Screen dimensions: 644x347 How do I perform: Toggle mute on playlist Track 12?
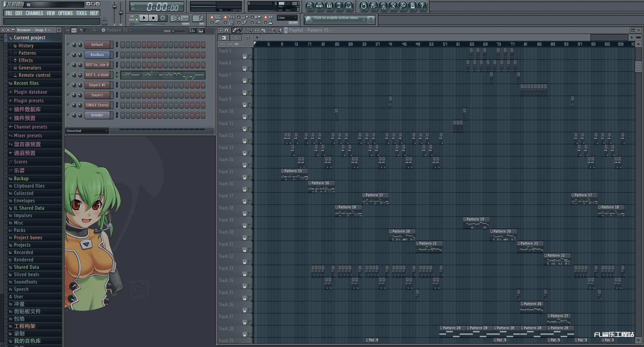click(x=250, y=141)
